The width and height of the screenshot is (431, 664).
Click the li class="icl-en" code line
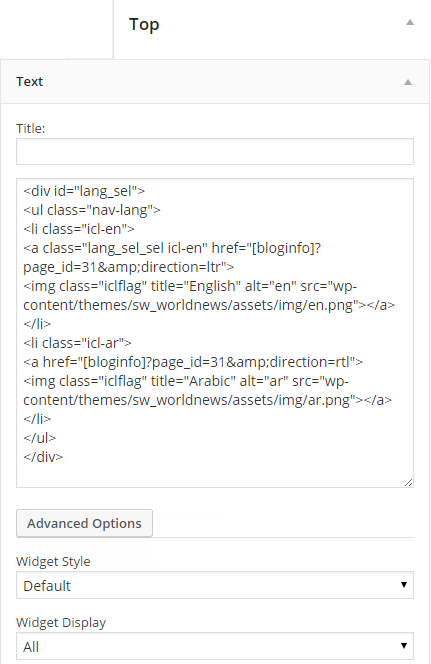[79, 229]
